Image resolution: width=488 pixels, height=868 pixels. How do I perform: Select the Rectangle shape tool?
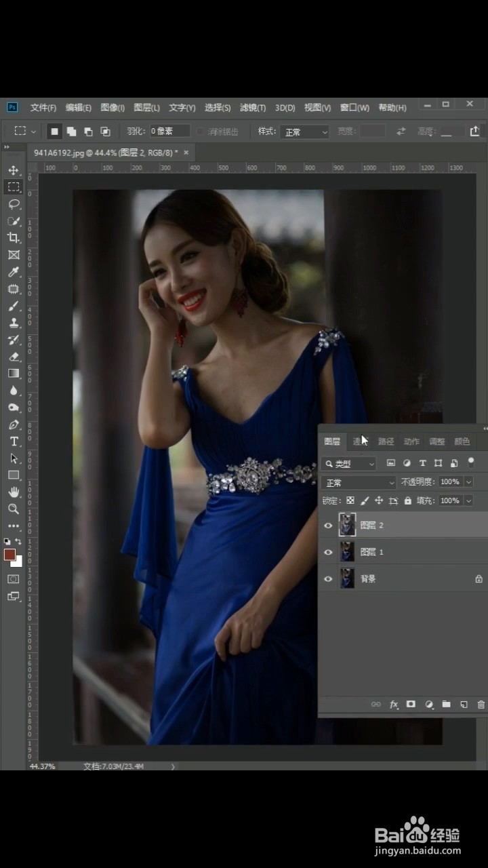pyautogui.click(x=14, y=475)
